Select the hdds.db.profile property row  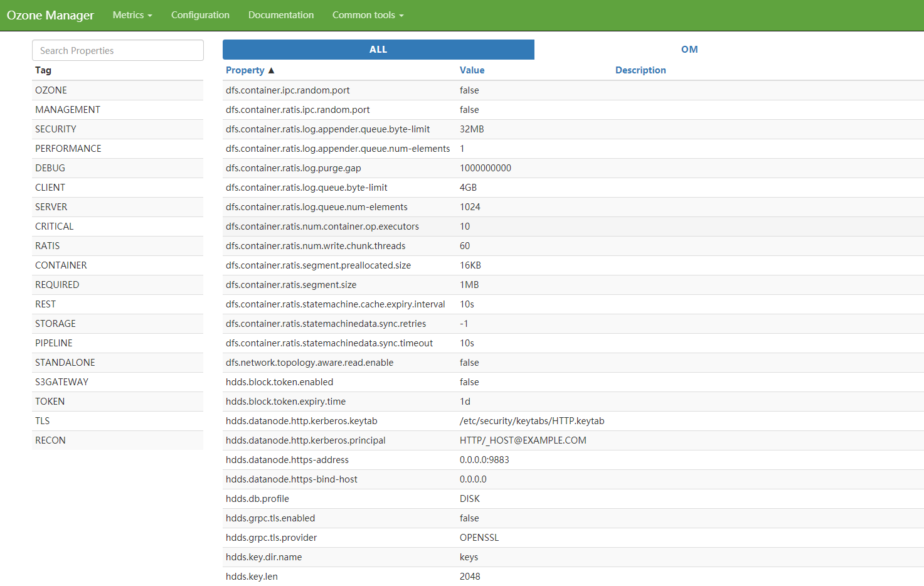point(258,499)
